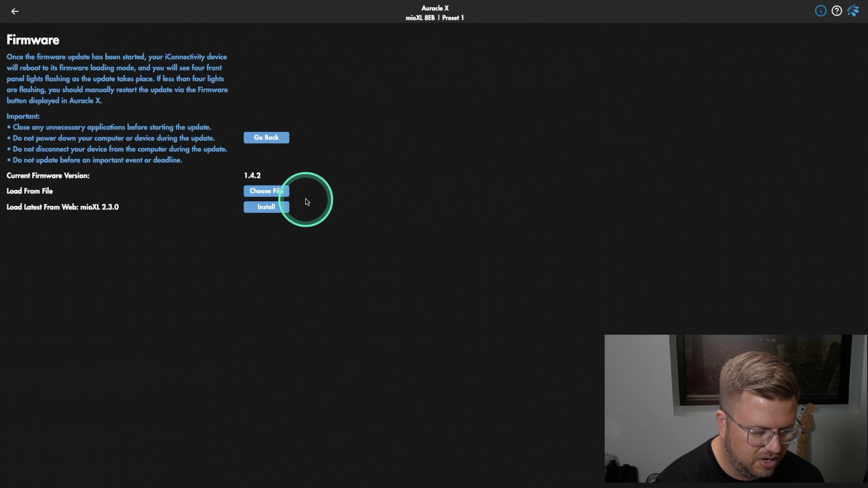
Task: Select the 1.4.2 firmware version value
Action: [252, 175]
